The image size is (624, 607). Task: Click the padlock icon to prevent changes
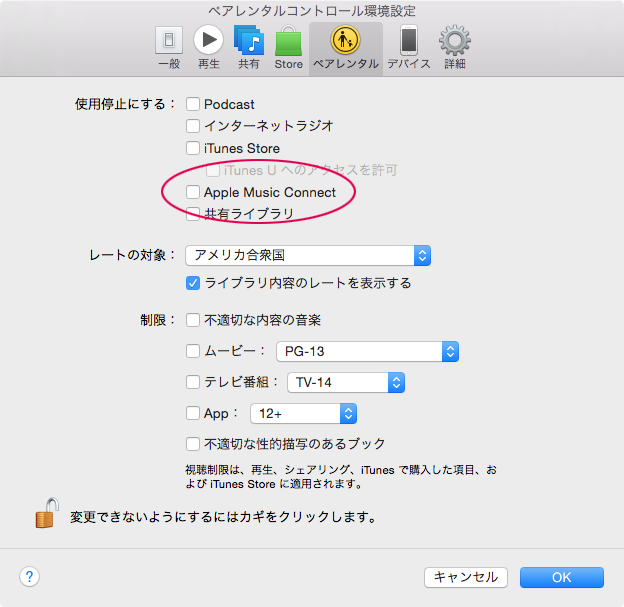[x=47, y=513]
